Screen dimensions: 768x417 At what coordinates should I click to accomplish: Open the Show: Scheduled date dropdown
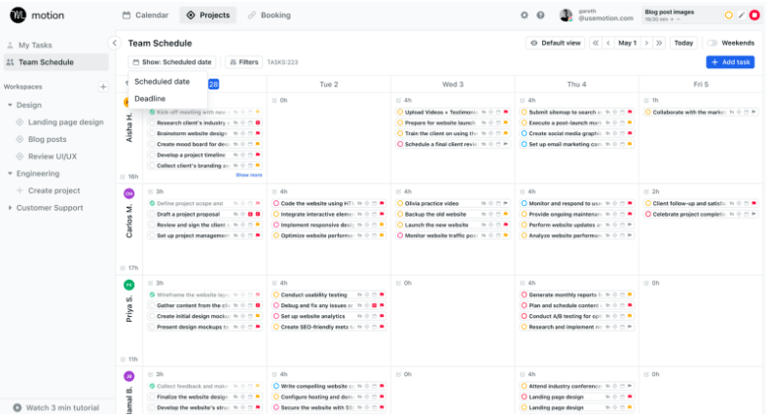[172, 62]
